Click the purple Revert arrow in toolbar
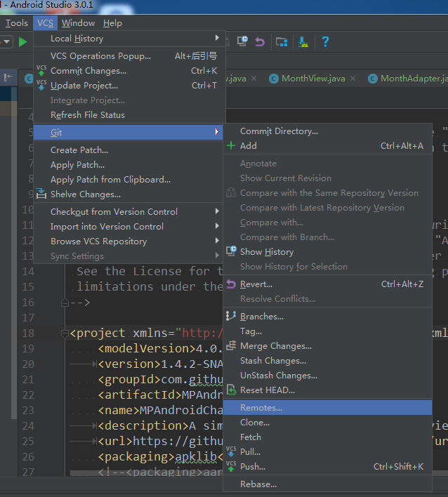Viewport: 448px width, 497px height. click(260, 41)
